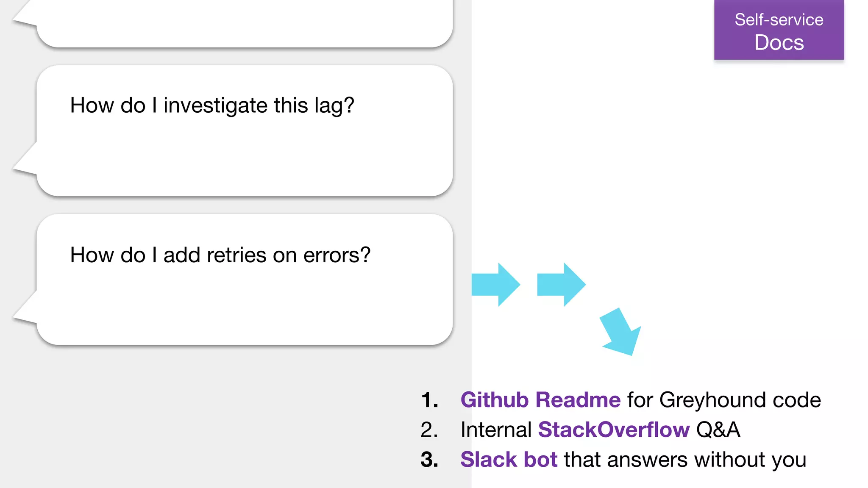Click the partially visible top speech bubble

coord(245,23)
